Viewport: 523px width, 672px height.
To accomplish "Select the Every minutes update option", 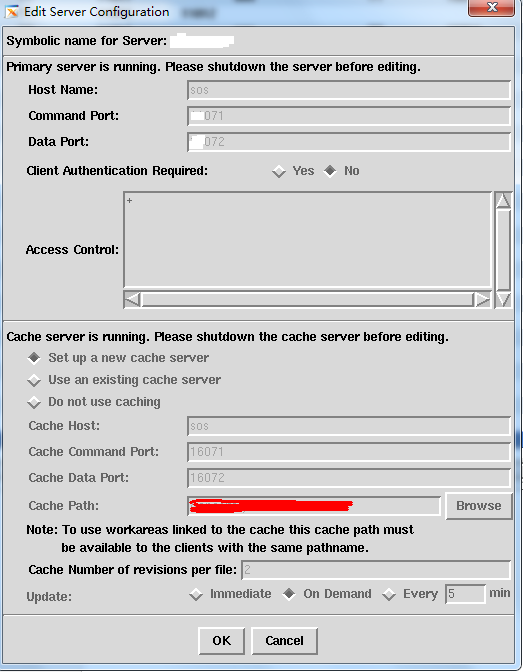I will (389, 594).
